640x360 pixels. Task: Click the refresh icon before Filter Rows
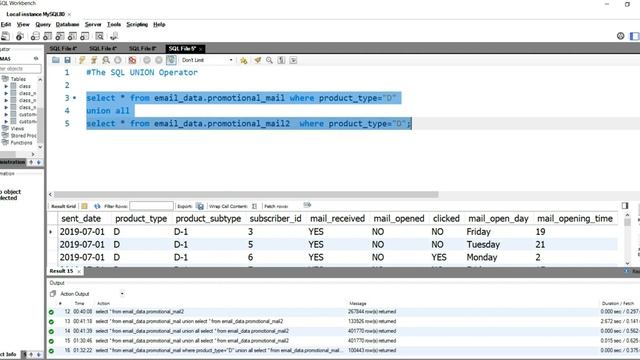pos(97,206)
